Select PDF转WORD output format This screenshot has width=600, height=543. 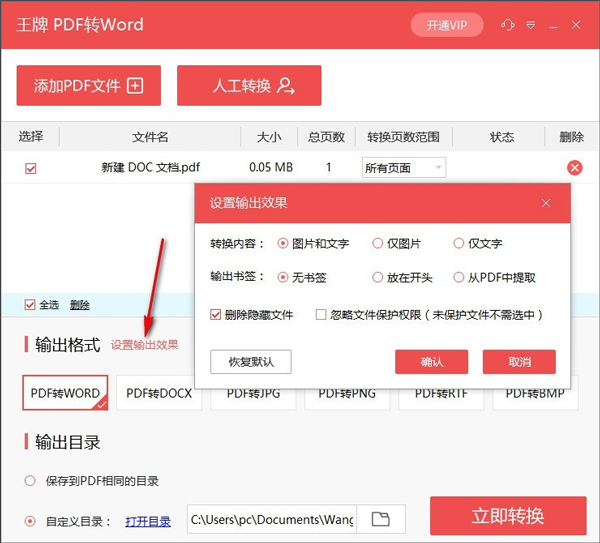click(x=65, y=393)
